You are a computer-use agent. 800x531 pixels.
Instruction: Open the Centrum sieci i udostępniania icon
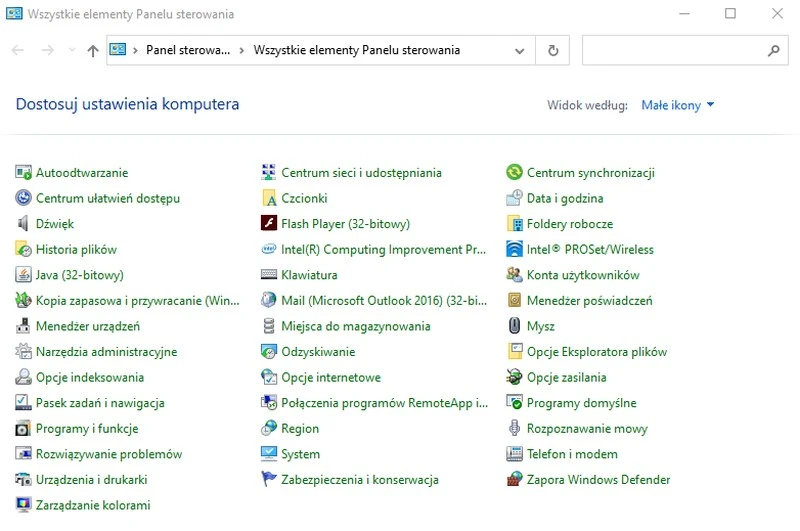click(268, 172)
